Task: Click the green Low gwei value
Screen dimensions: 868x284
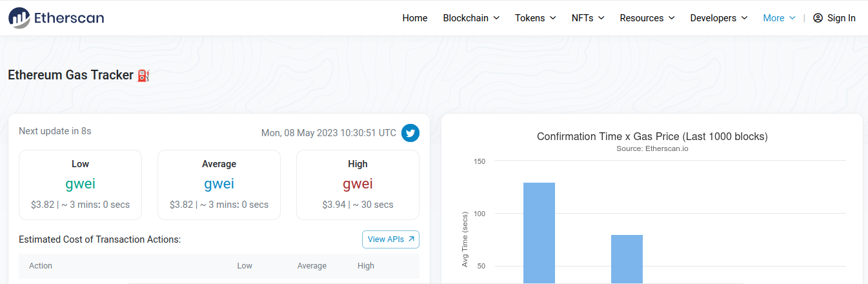Action: 80,184
